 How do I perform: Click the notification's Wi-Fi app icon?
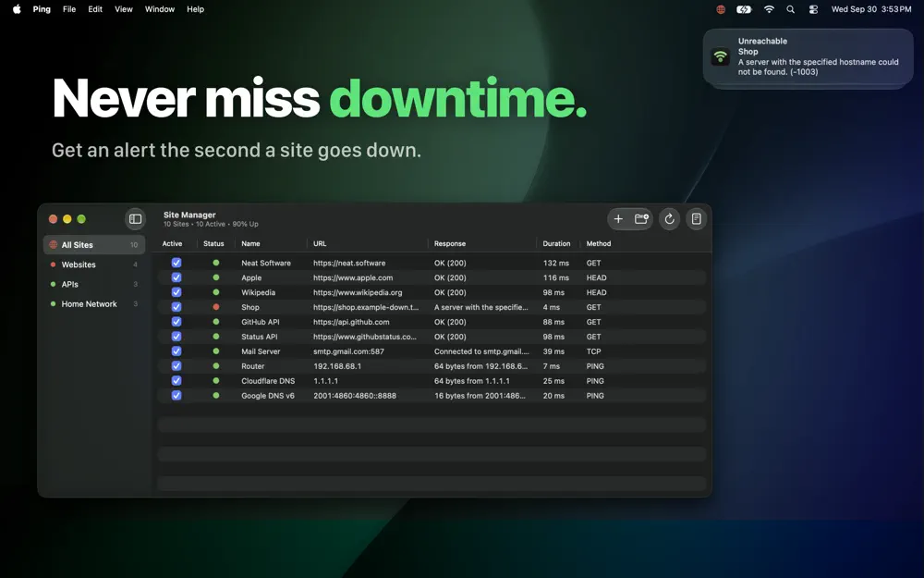click(720, 56)
